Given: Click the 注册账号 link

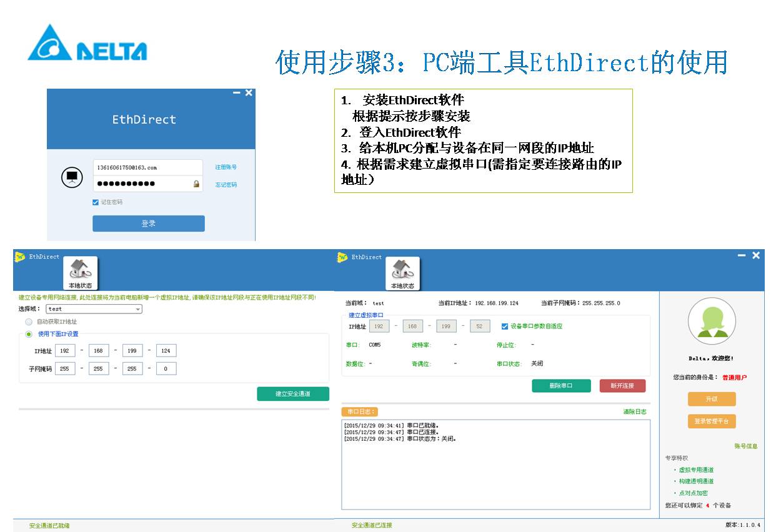Looking at the screenshot, I should click(x=226, y=167).
